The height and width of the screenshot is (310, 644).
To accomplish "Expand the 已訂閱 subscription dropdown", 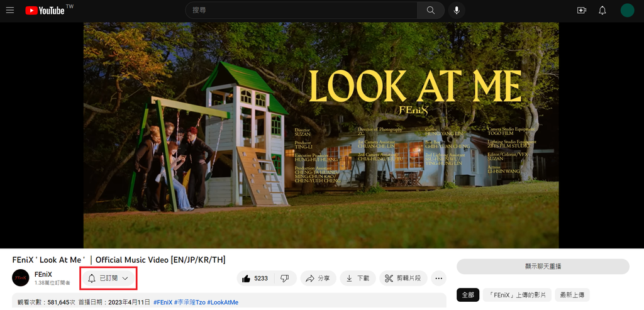I will [x=108, y=279].
